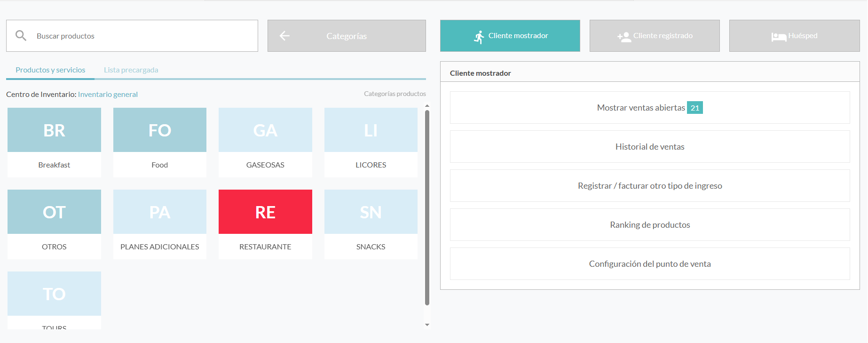Viewport: 868px width, 343px height.
Task: Click the category list scrollbar down arrow
Action: click(x=427, y=325)
